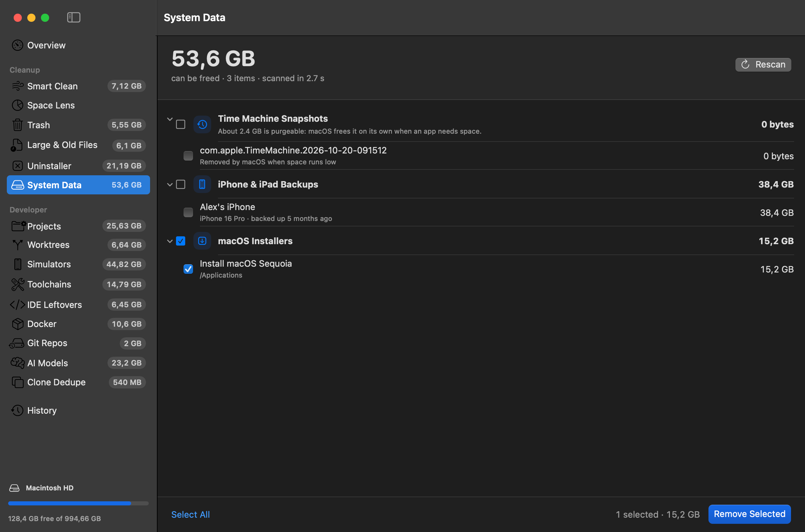This screenshot has height=532, width=805.
Task: Click the IDE Leftovers code icon
Action: coord(17,305)
